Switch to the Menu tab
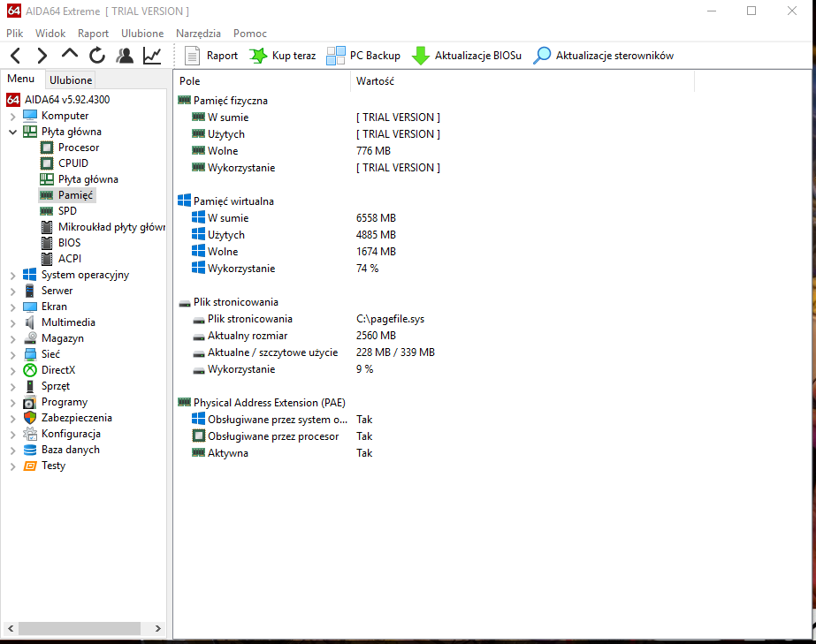The width and height of the screenshot is (816, 644). (x=21, y=79)
